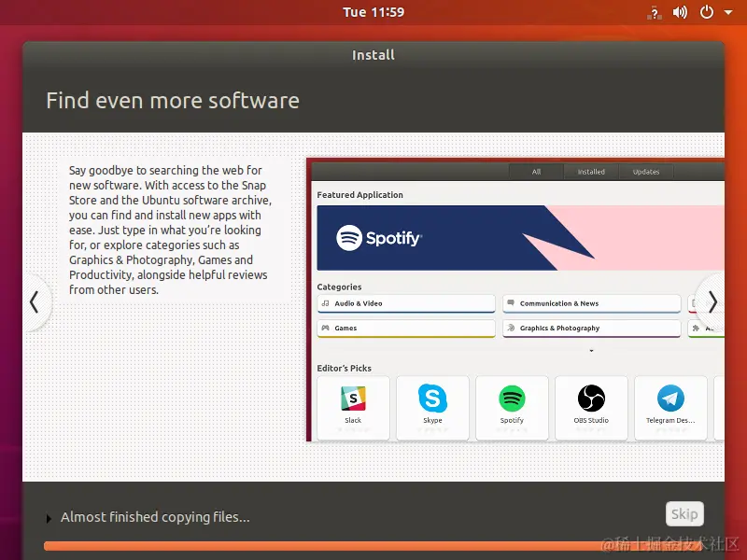Go to the next slide arrow
Viewport: 747px width, 560px height.
click(x=712, y=301)
